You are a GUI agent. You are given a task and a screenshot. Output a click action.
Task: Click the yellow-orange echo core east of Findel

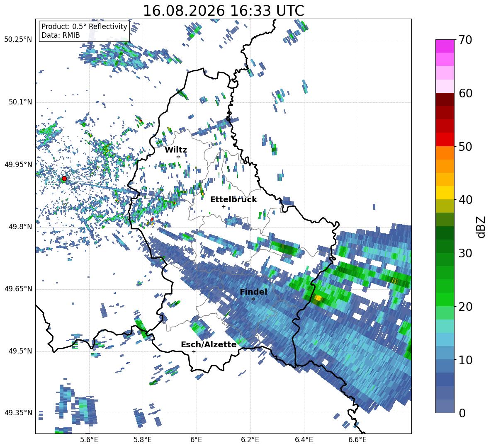click(x=318, y=298)
